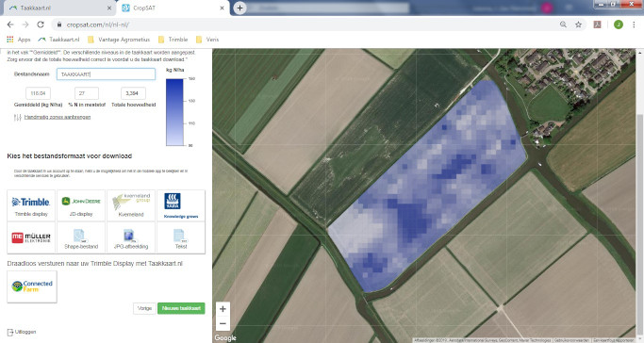Pick the Yara export tile
644x343 pixels.
click(x=181, y=205)
